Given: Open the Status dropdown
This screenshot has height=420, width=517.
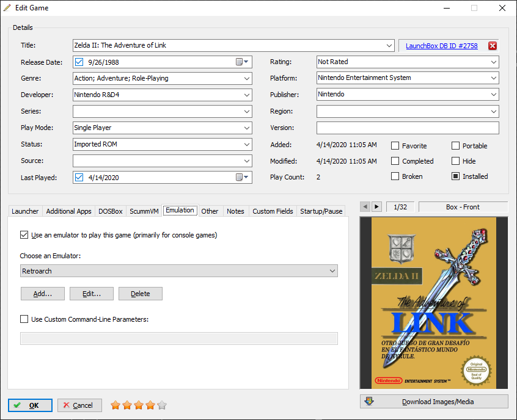Looking at the screenshot, I should tap(247, 144).
